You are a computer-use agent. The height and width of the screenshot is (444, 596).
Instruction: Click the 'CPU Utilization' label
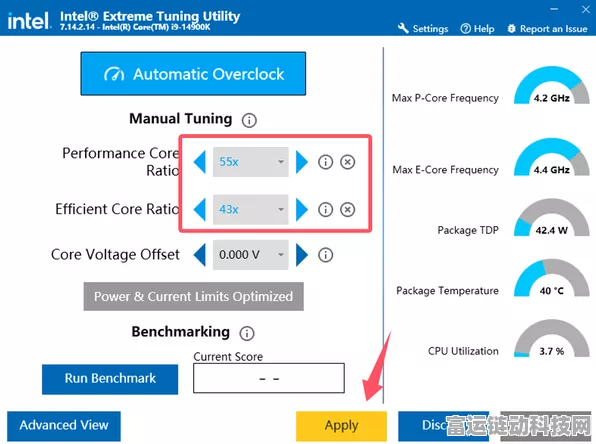point(463,351)
